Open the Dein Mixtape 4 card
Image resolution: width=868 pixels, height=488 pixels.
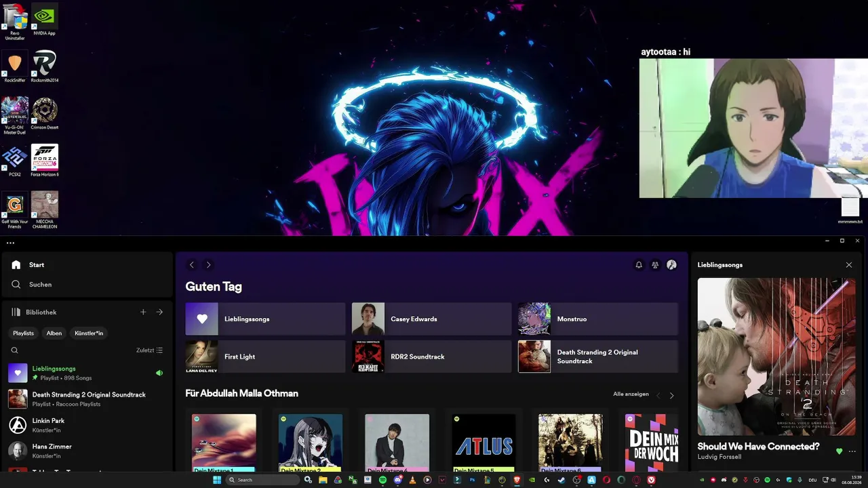(397, 441)
